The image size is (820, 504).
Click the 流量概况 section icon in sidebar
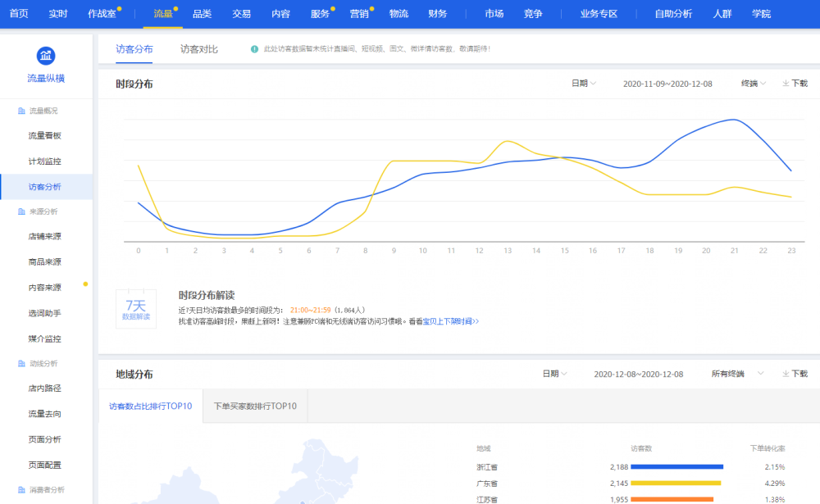click(x=21, y=111)
